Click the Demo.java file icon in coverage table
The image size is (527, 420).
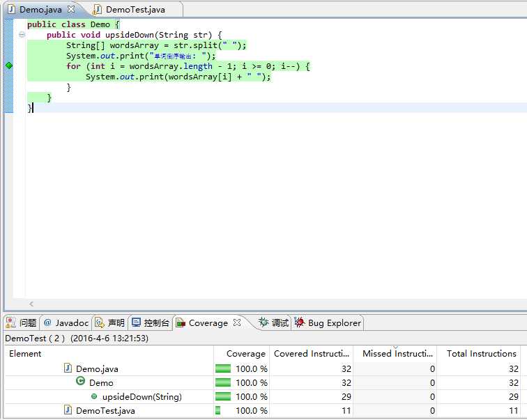click(x=68, y=368)
